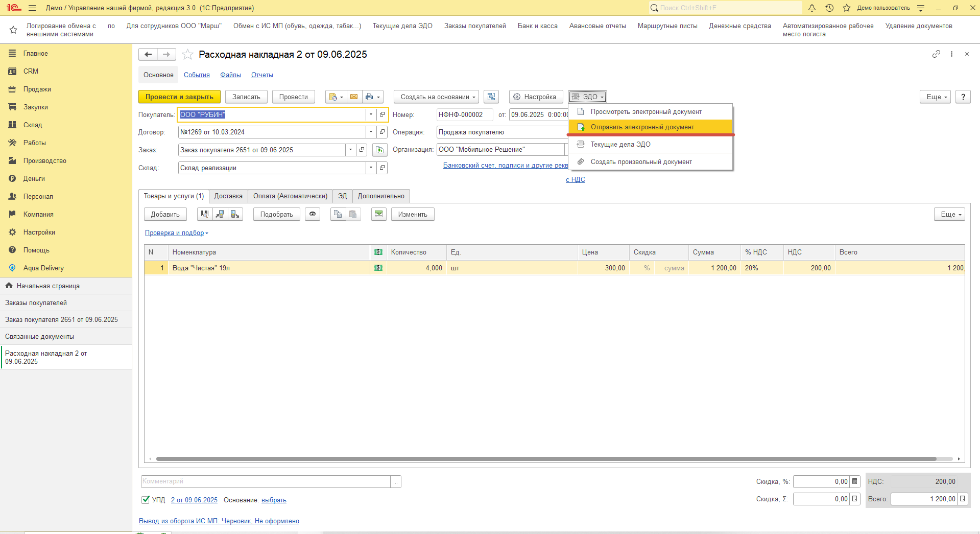The image size is (980, 534).
Task: Expand the Проверка и подбор menu
Action: click(x=177, y=233)
